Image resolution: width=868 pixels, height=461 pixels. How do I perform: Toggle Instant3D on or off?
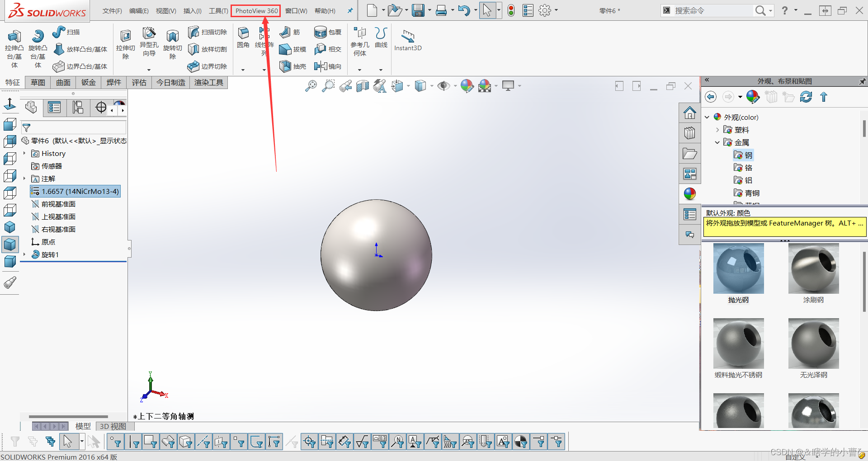coord(408,40)
